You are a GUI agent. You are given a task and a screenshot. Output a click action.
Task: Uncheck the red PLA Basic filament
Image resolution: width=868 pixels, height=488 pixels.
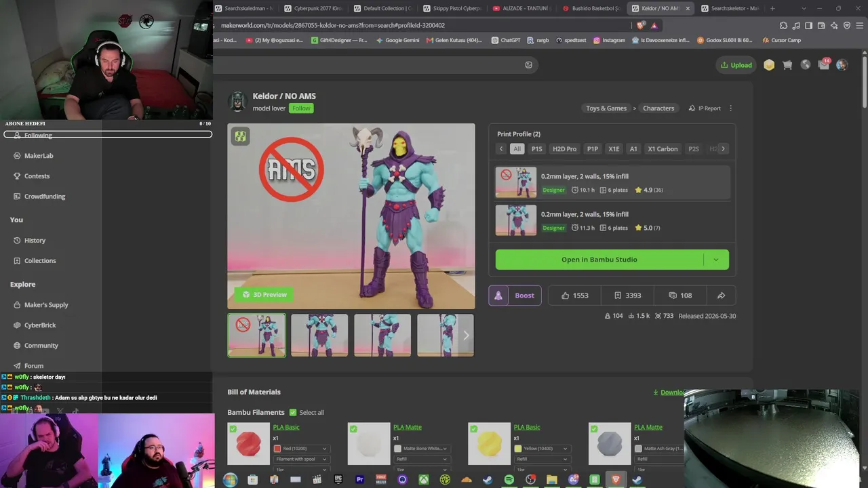(x=233, y=428)
